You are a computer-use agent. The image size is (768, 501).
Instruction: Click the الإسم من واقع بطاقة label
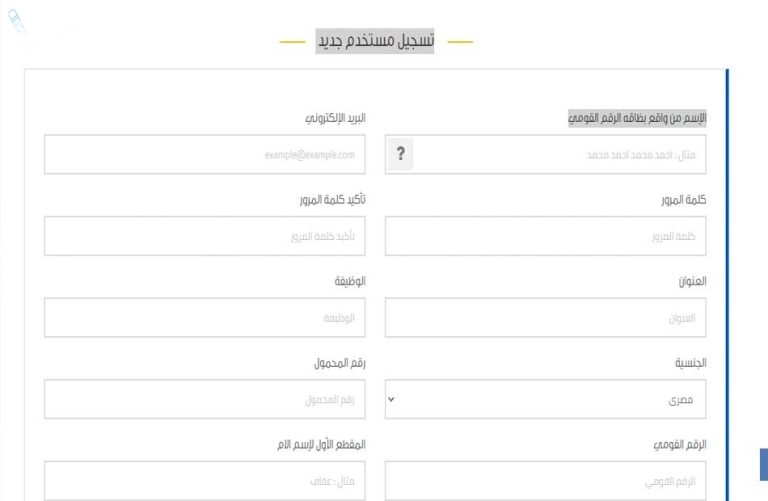coord(637,118)
